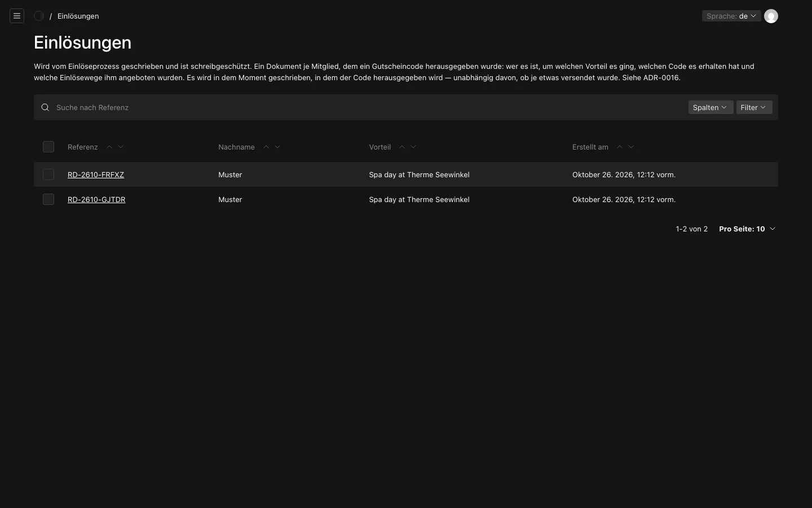Open the RD-2610-GJTDR reference link
The image size is (812, 508).
click(96, 199)
